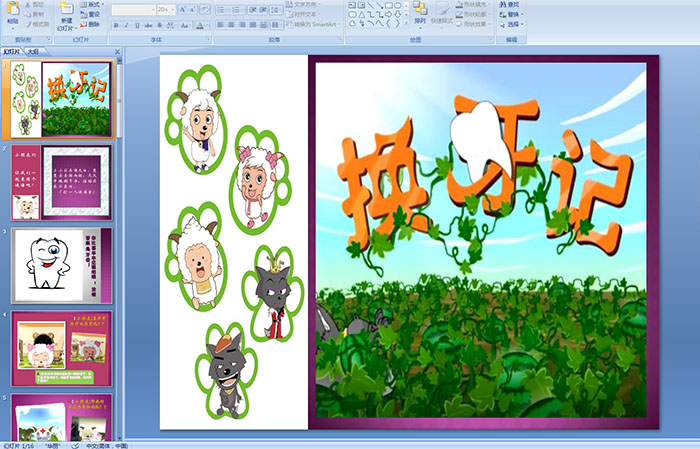Toggle Text Shadow formatting

coord(160,26)
